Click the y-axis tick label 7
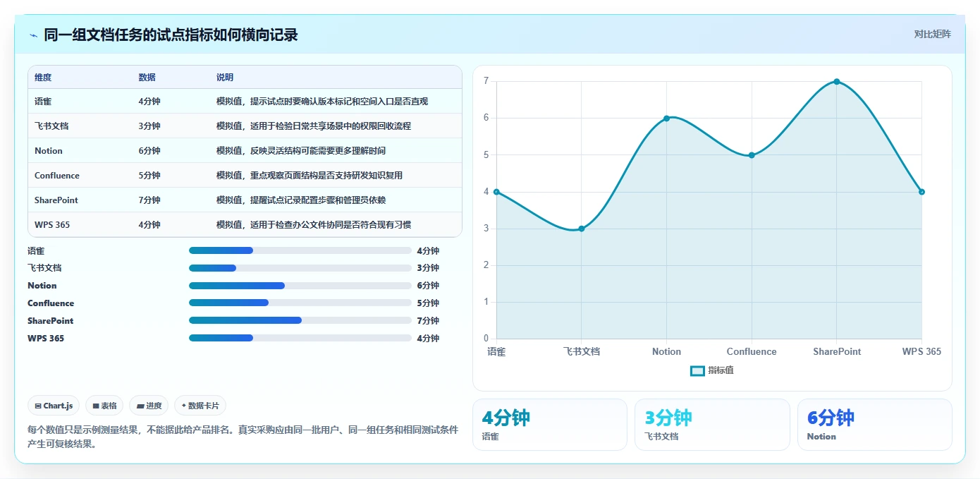 click(486, 81)
